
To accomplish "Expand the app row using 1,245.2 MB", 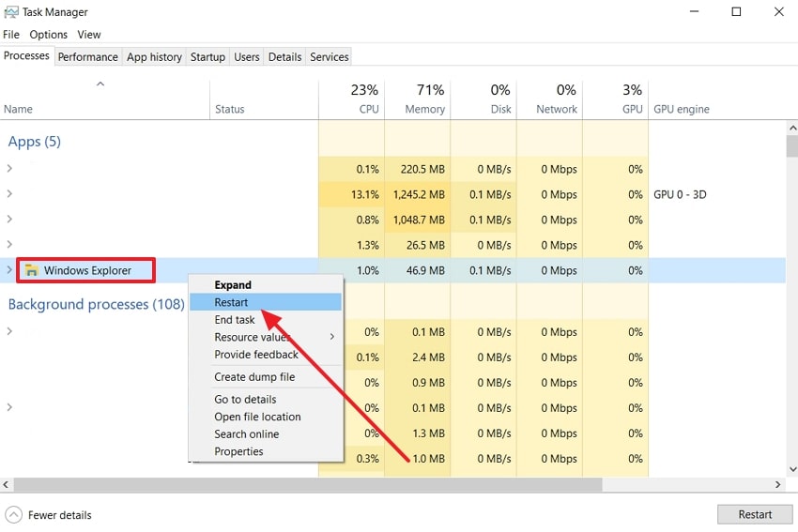I will [x=9, y=194].
